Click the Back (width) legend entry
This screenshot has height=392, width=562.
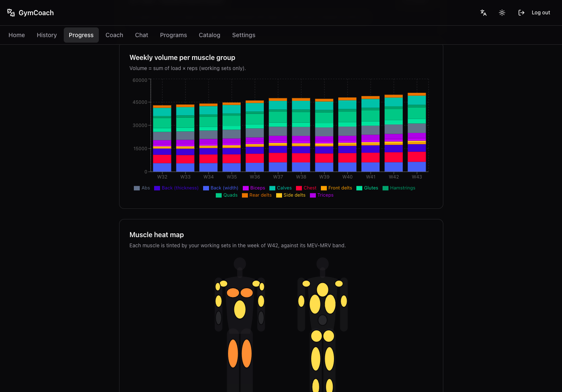(220, 188)
